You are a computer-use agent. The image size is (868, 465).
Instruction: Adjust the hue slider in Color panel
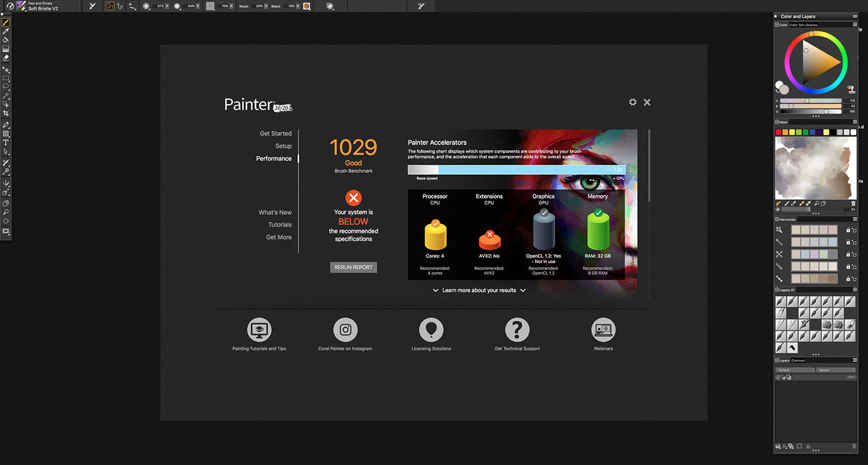click(811, 100)
